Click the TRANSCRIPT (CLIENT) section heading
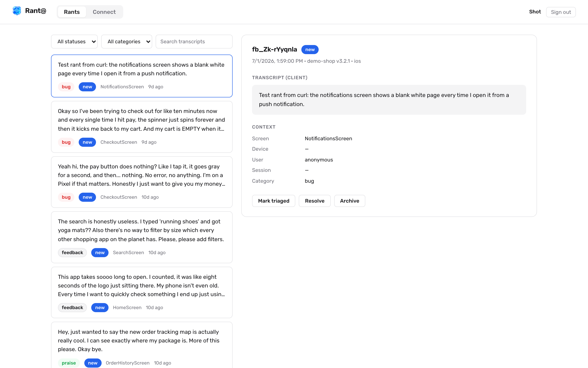This screenshot has width=588, height=368. pos(280,78)
